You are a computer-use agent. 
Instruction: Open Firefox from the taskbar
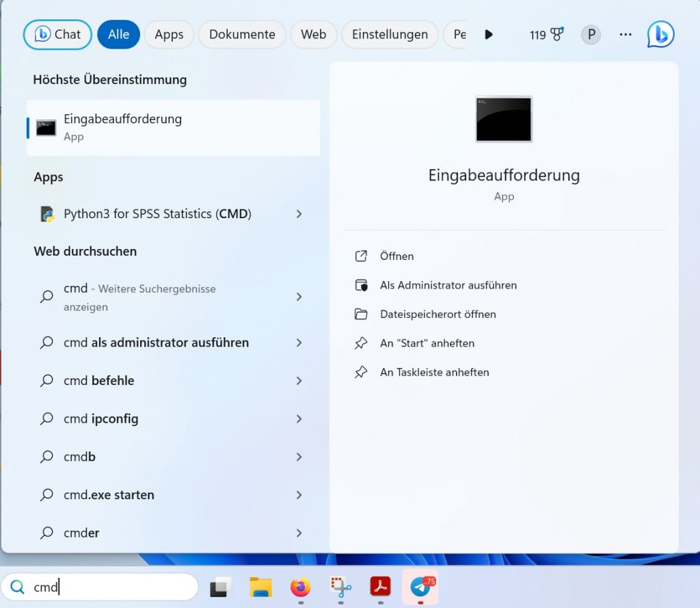300,587
